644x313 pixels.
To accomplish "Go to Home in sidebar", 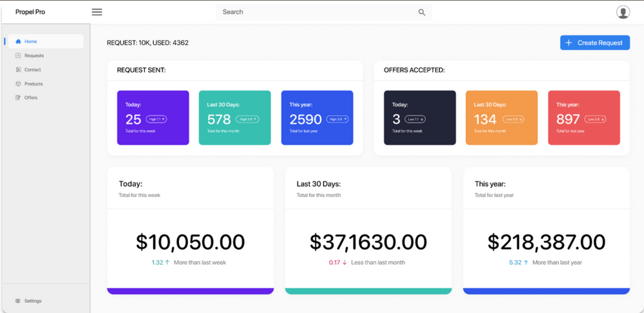I will click(x=46, y=41).
